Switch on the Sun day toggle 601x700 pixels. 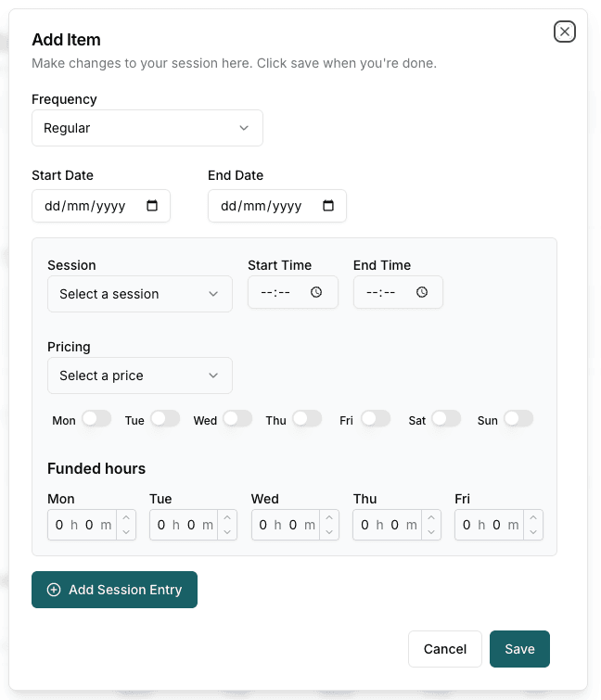(x=518, y=419)
